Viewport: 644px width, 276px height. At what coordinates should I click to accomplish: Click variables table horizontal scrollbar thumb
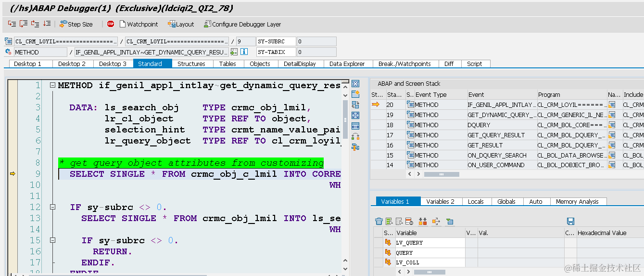click(429, 272)
